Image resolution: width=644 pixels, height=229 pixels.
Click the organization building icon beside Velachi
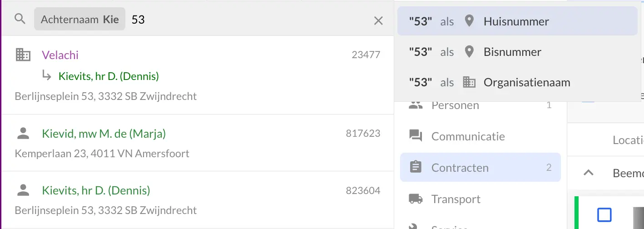pyautogui.click(x=23, y=55)
